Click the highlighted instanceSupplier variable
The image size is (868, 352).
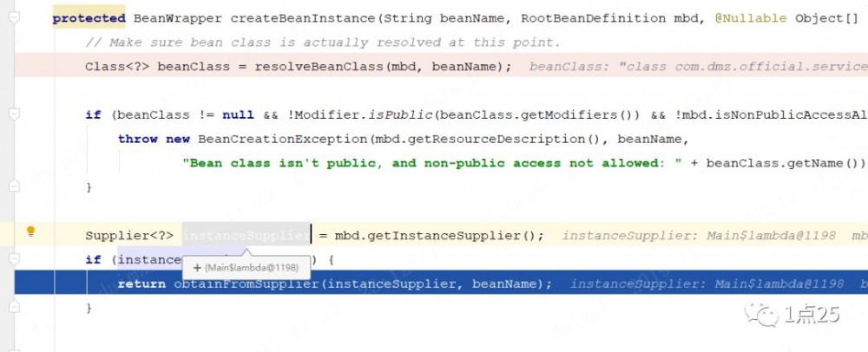[246, 236]
